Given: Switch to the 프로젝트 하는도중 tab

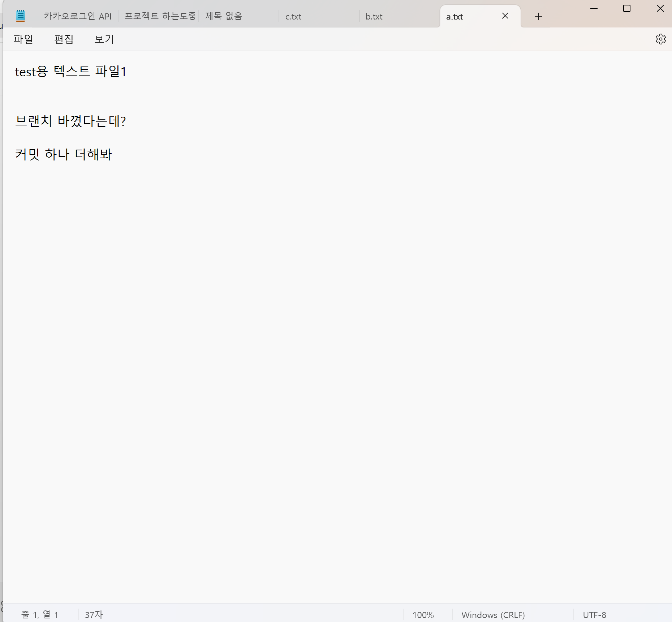Looking at the screenshot, I should click(x=159, y=16).
